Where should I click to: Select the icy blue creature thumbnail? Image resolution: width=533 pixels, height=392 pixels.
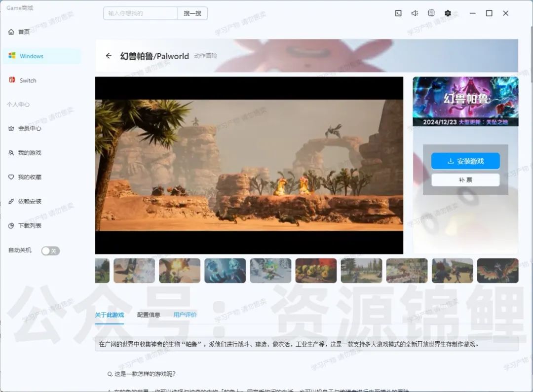(225, 271)
